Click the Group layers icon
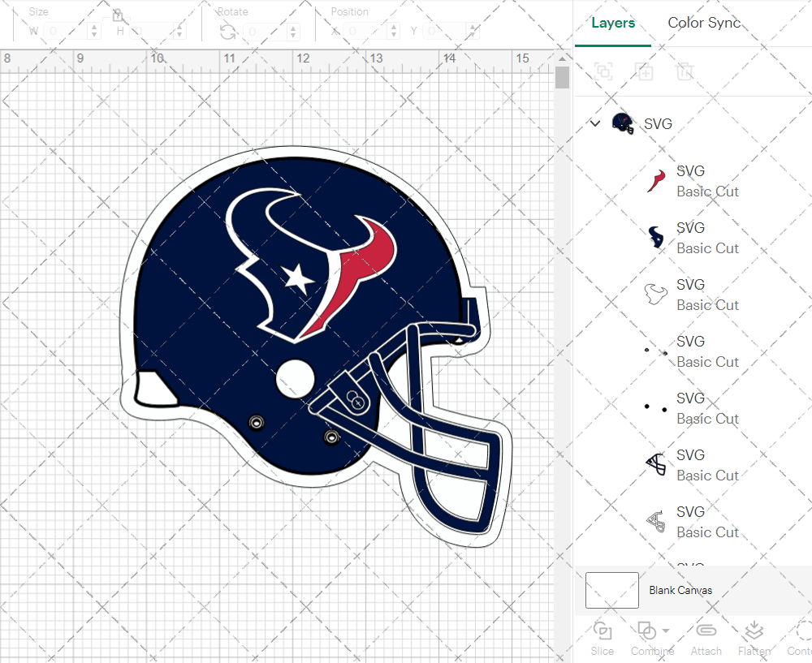This screenshot has width=812, height=663. pyautogui.click(x=603, y=71)
